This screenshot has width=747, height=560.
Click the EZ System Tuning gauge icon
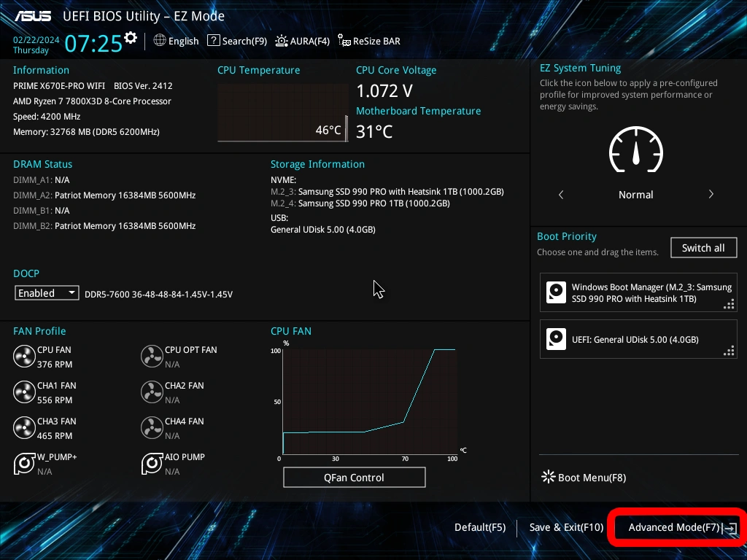(x=636, y=149)
